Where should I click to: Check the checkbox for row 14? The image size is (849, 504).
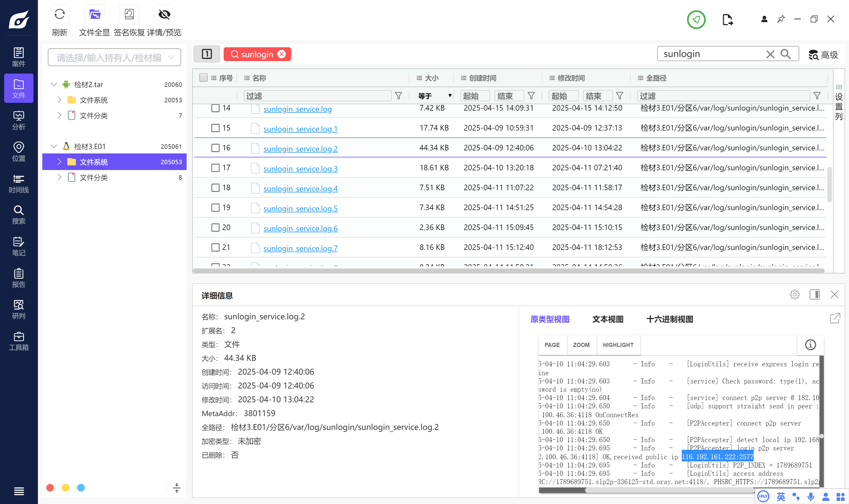(x=215, y=108)
